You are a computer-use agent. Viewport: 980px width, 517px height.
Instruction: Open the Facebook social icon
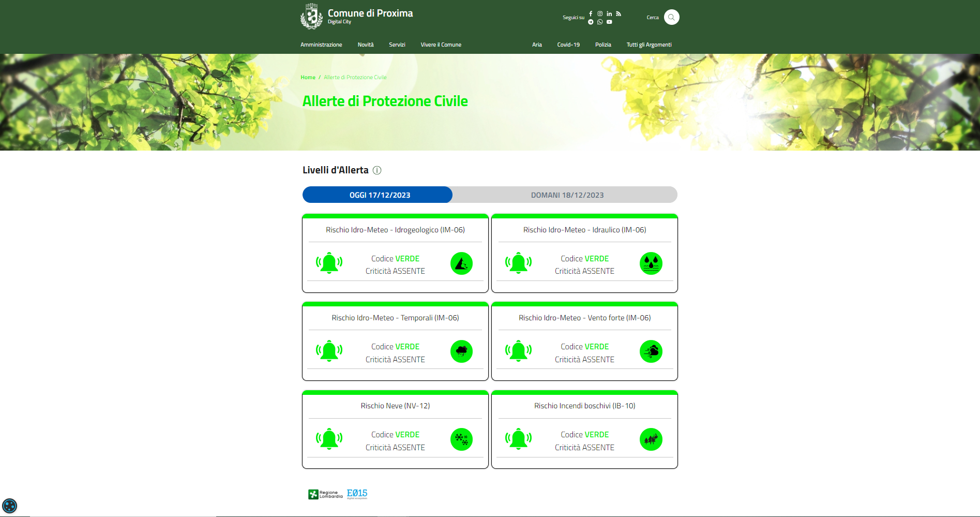coord(591,14)
